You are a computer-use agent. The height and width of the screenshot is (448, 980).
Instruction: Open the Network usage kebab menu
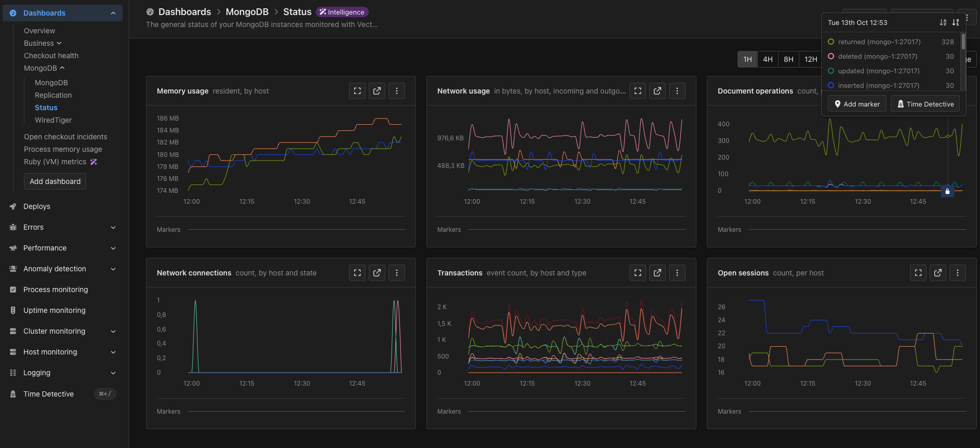tap(677, 91)
